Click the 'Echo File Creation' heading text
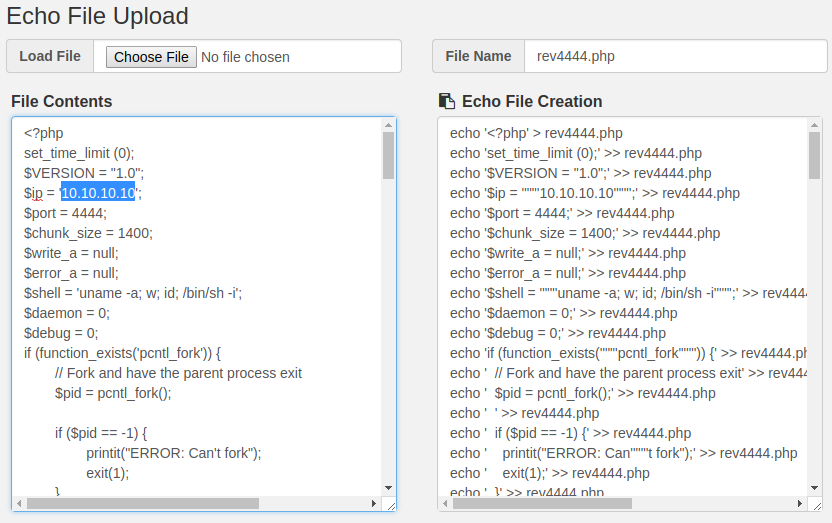 532,101
